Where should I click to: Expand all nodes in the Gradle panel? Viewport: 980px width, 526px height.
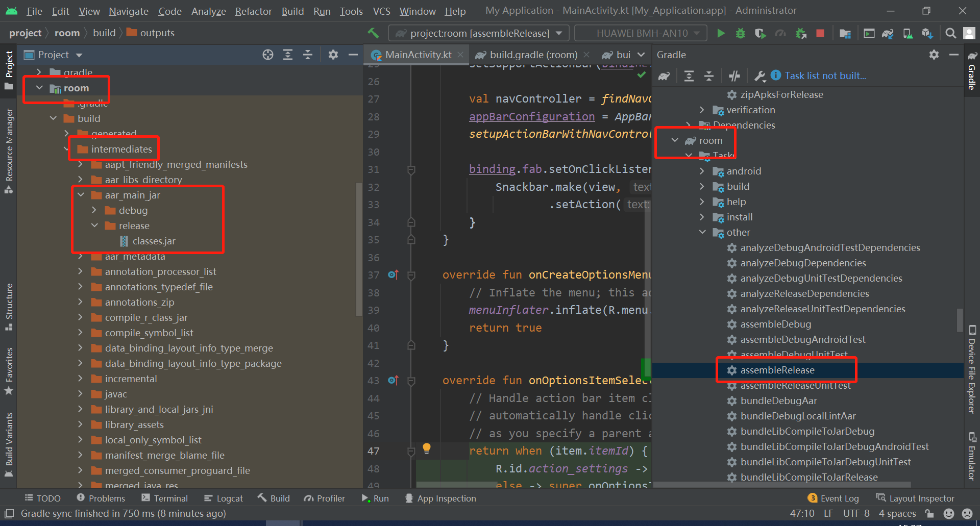689,76
